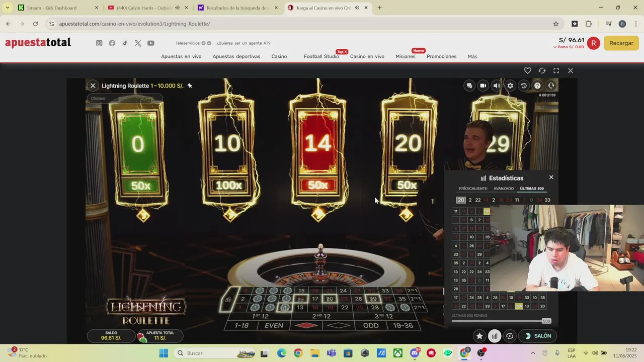644x362 pixels.
Task: Open the Misiones menu item
Action: coord(406,56)
